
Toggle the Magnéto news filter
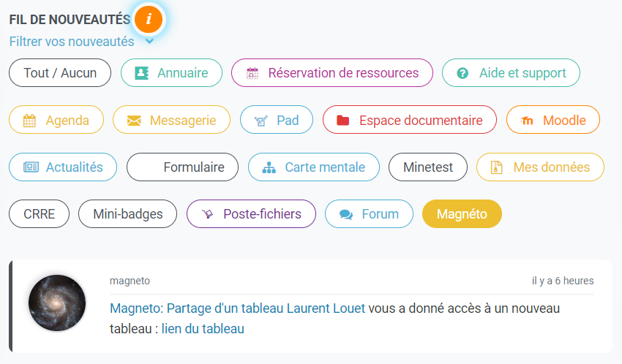point(462,214)
